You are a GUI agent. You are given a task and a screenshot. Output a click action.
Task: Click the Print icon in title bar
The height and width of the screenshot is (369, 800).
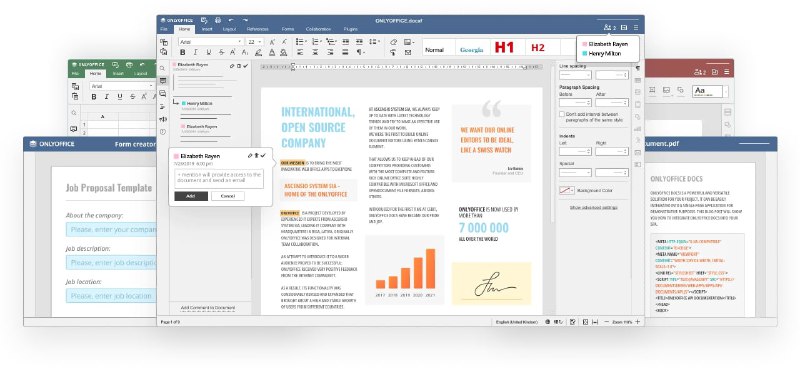click(218, 20)
